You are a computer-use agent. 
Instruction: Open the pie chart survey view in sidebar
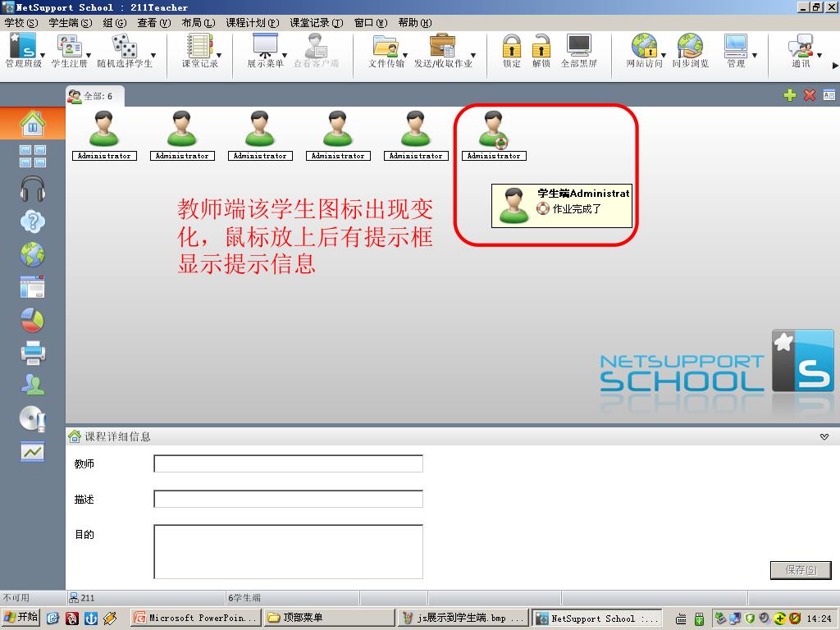(33, 321)
